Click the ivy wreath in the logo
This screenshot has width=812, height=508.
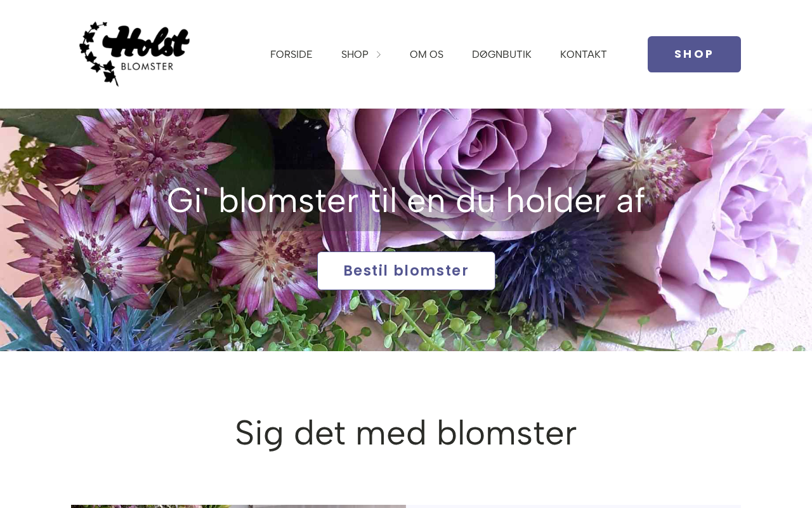(x=95, y=54)
